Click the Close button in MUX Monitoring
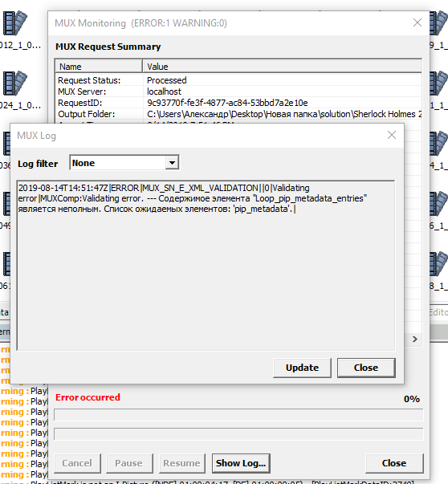The width and height of the screenshot is (448, 484). pos(394,463)
